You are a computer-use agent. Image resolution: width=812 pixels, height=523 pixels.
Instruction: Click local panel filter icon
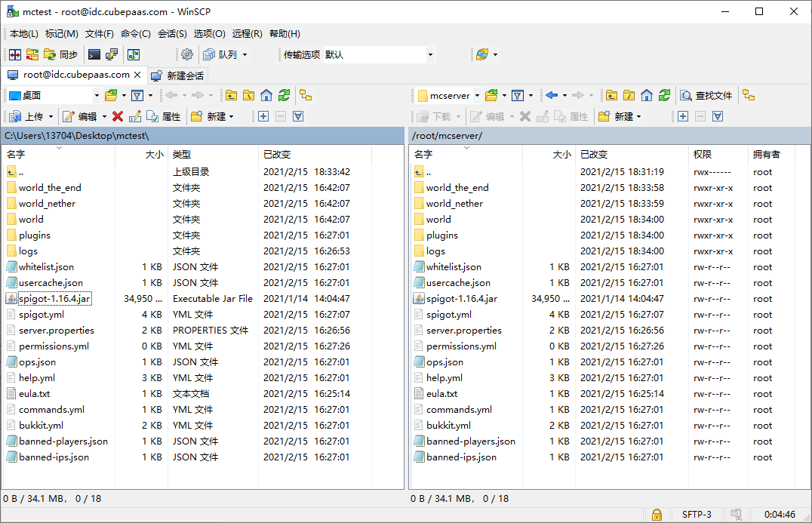137,95
